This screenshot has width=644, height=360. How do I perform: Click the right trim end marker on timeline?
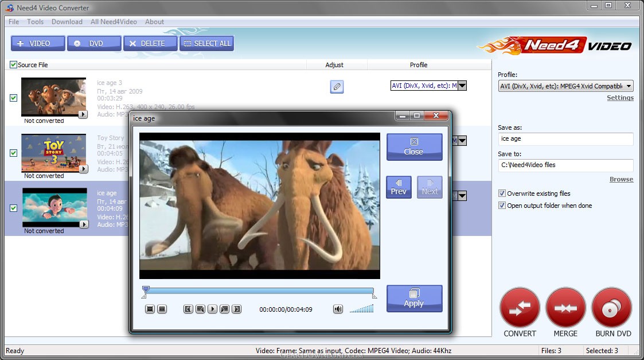click(x=374, y=295)
